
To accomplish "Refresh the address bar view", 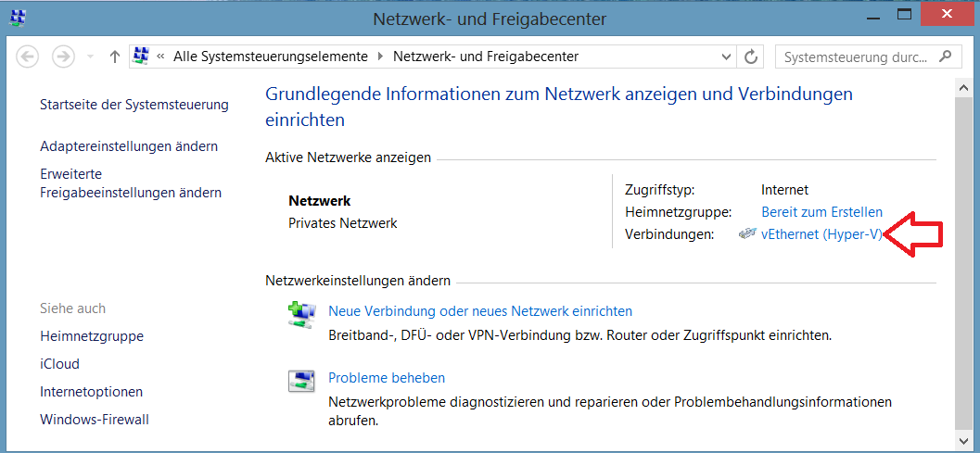I will click(751, 57).
